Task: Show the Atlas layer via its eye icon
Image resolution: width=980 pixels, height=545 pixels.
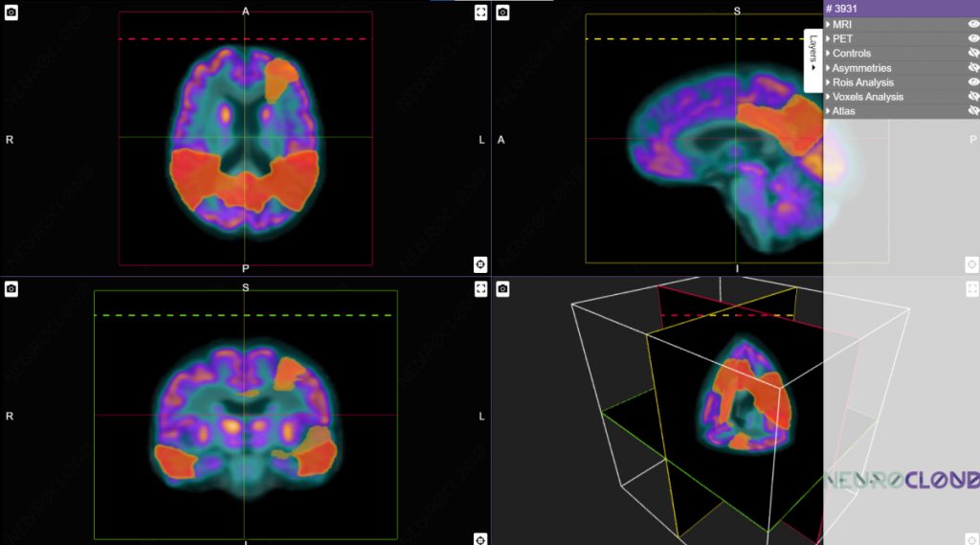Action: 973,111
